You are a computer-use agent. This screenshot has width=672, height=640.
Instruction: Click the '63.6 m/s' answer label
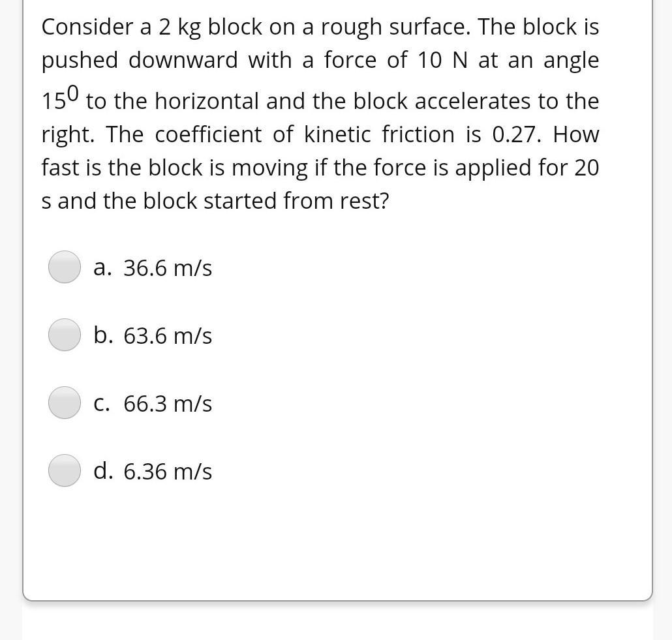pos(167,336)
